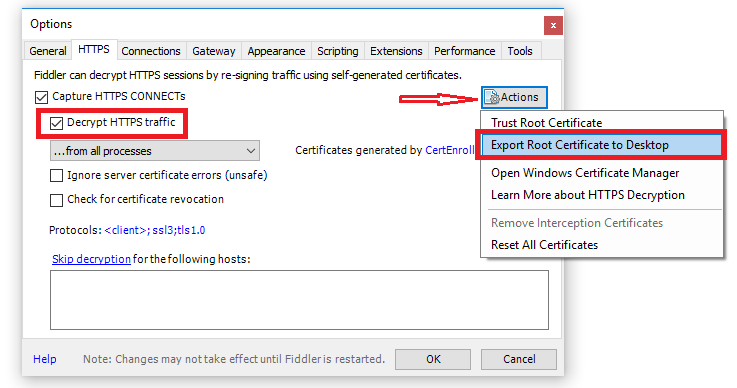Enable Check for certificate revocation

(56, 200)
